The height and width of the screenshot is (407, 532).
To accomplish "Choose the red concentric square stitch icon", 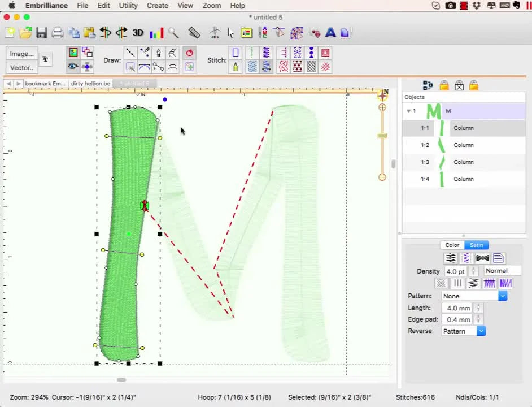I will point(325,53).
